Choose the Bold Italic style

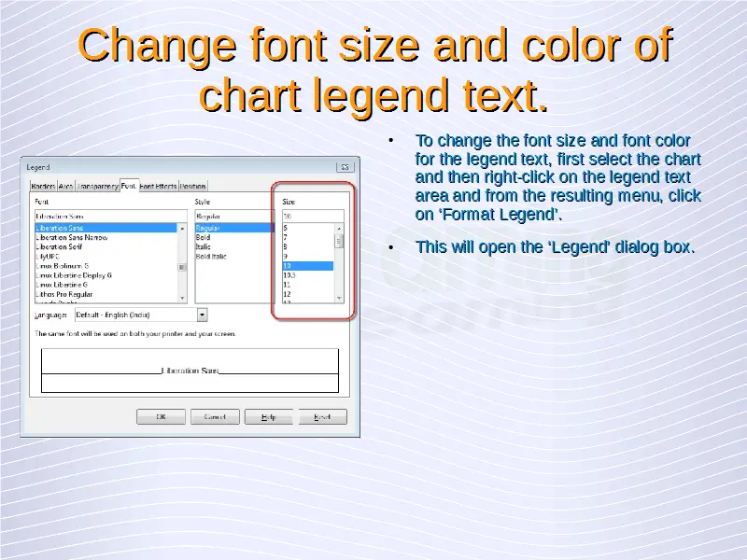(x=210, y=256)
